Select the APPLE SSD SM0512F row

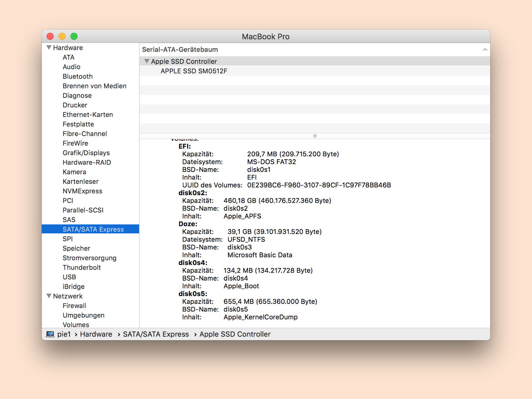pyautogui.click(x=315, y=71)
